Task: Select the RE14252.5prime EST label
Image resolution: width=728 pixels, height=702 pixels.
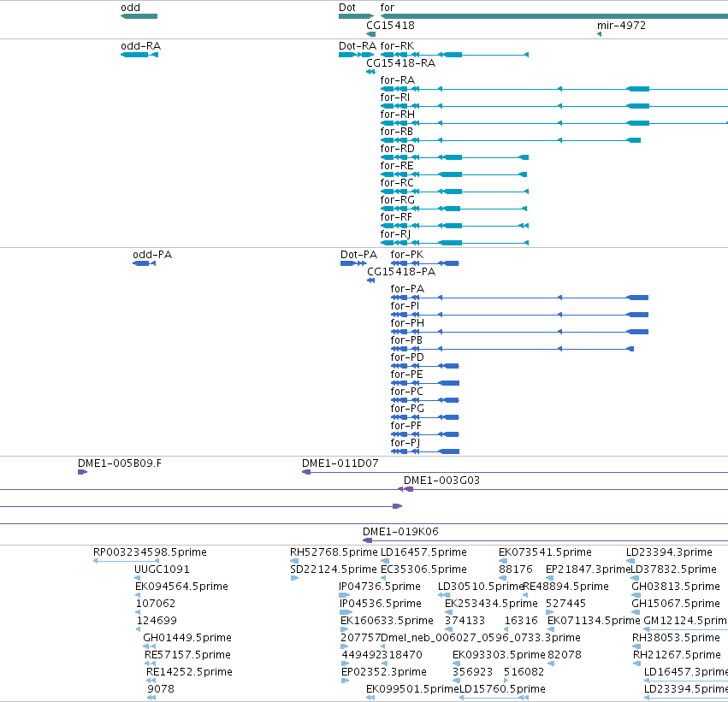Action: pyautogui.click(x=189, y=672)
